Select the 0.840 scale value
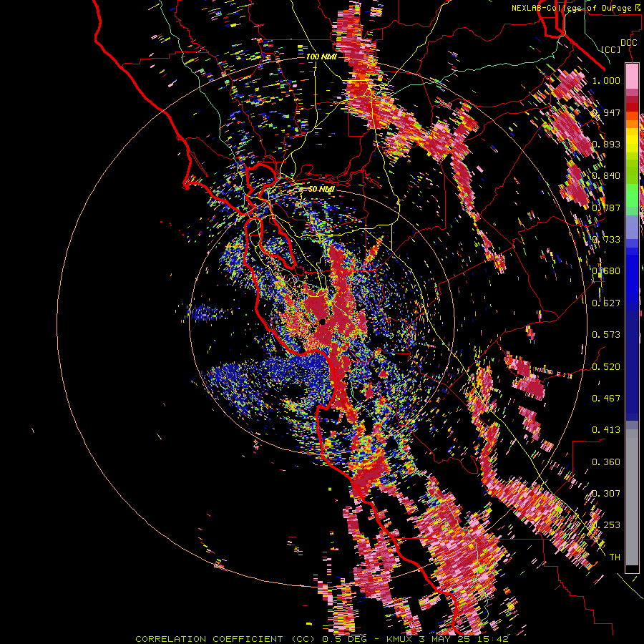 [606, 175]
